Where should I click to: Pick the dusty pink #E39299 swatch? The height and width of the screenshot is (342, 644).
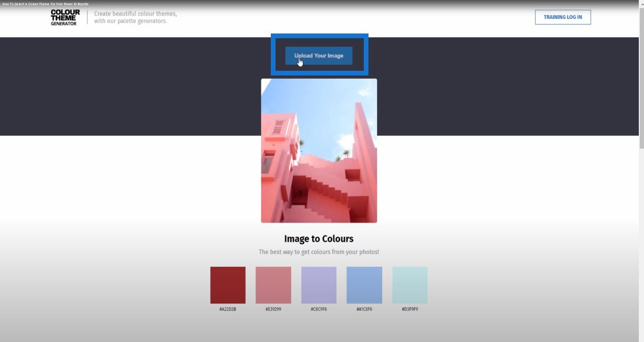pos(273,285)
